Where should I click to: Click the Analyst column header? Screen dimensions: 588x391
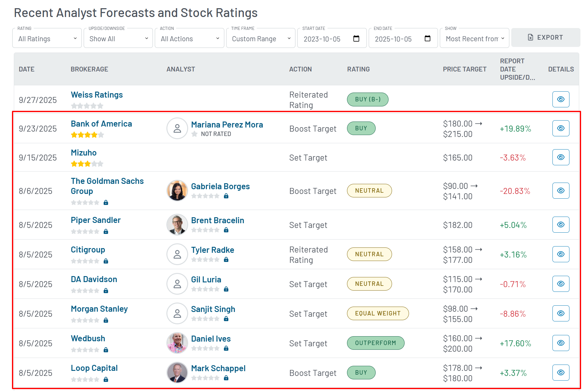click(181, 69)
